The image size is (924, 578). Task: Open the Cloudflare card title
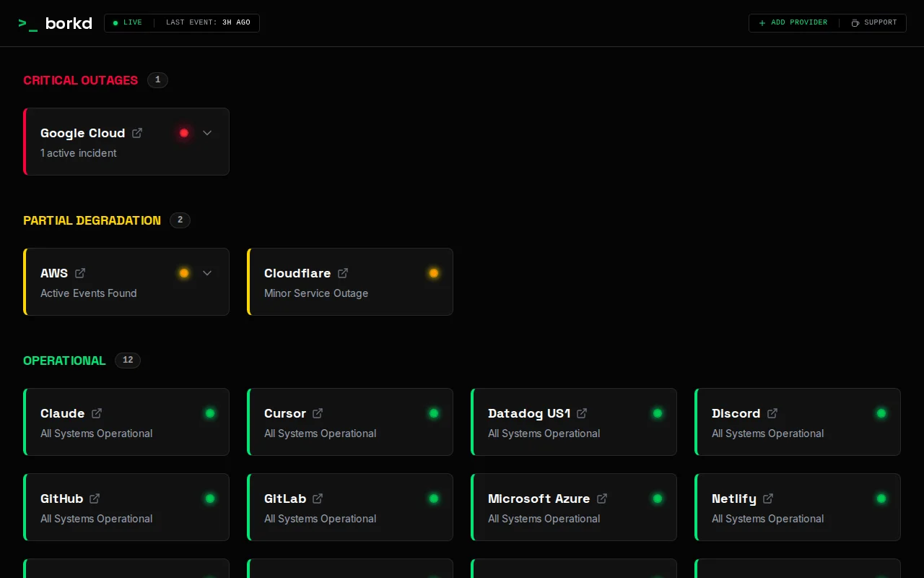pyautogui.click(x=297, y=273)
